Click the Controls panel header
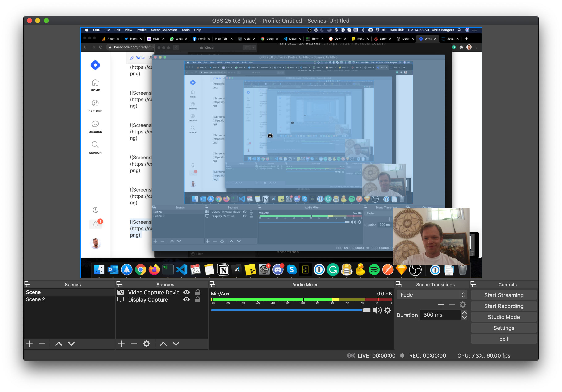This screenshot has height=392, width=562. tap(507, 284)
